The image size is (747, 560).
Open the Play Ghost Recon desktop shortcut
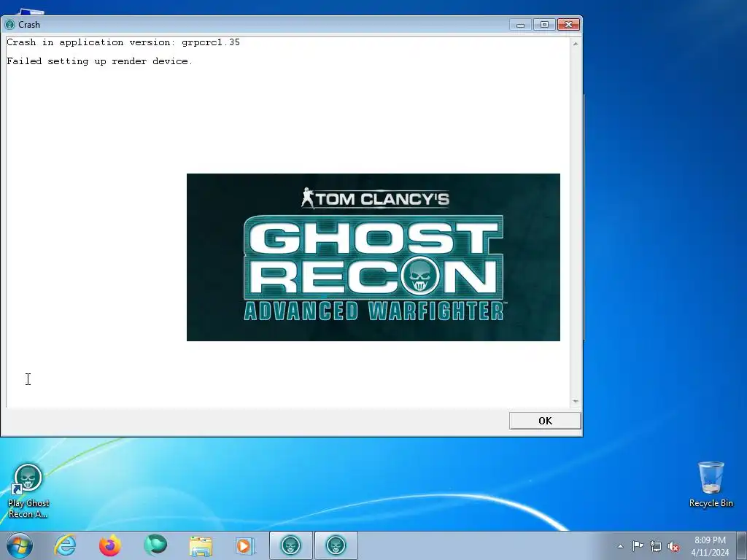pyautogui.click(x=28, y=491)
